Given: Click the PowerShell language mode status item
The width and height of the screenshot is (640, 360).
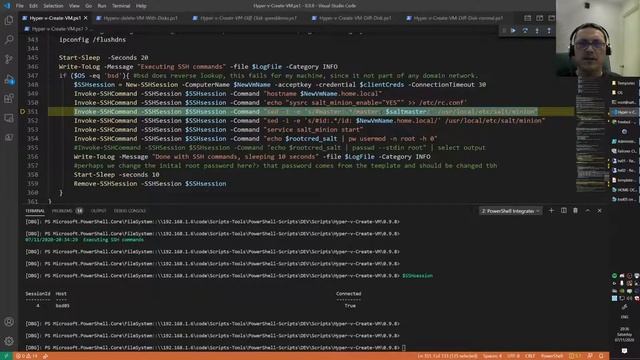Looking at the screenshot, I should click(552, 356).
